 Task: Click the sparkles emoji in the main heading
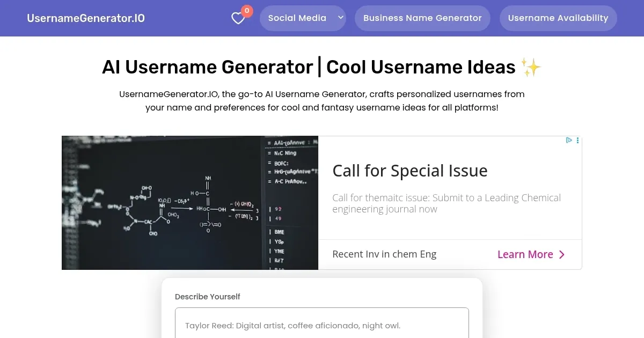(x=531, y=66)
